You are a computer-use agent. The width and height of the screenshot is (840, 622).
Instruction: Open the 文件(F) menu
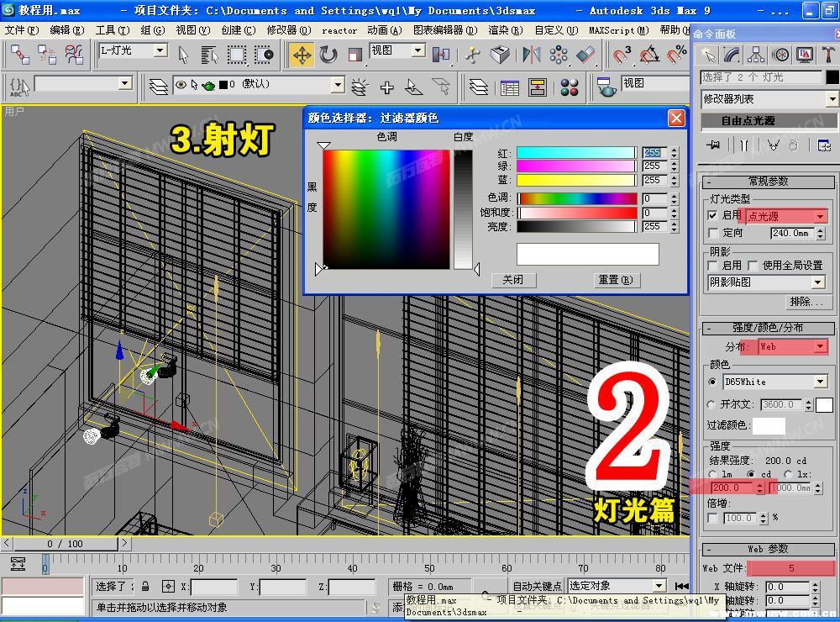22,30
